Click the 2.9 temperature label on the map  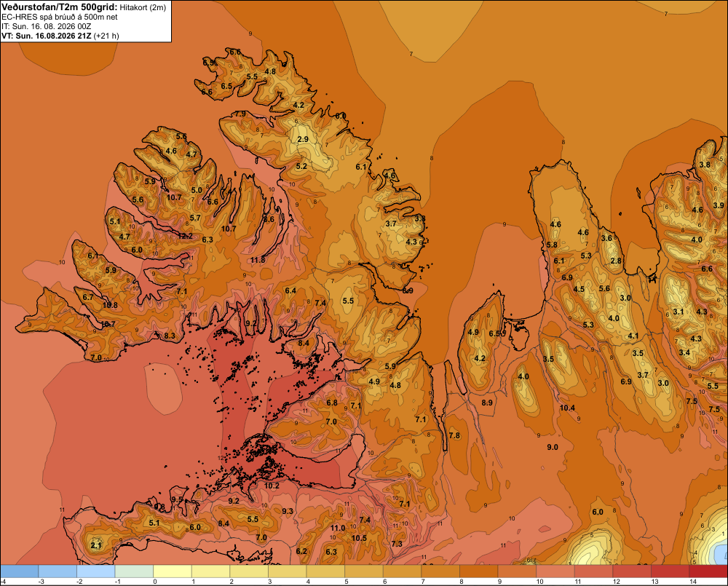(303, 139)
